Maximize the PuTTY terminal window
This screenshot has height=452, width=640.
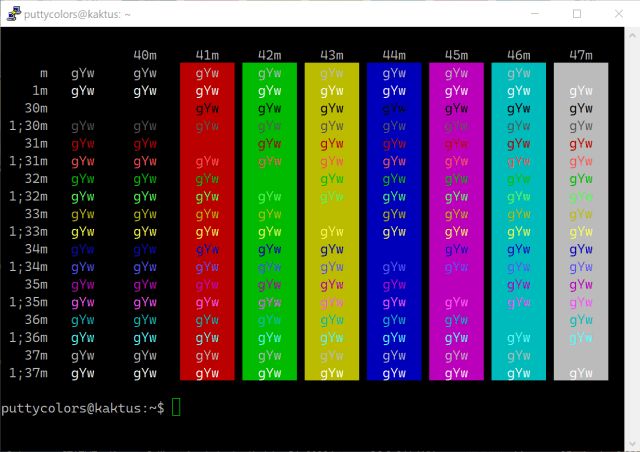pyautogui.click(x=576, y=14)
